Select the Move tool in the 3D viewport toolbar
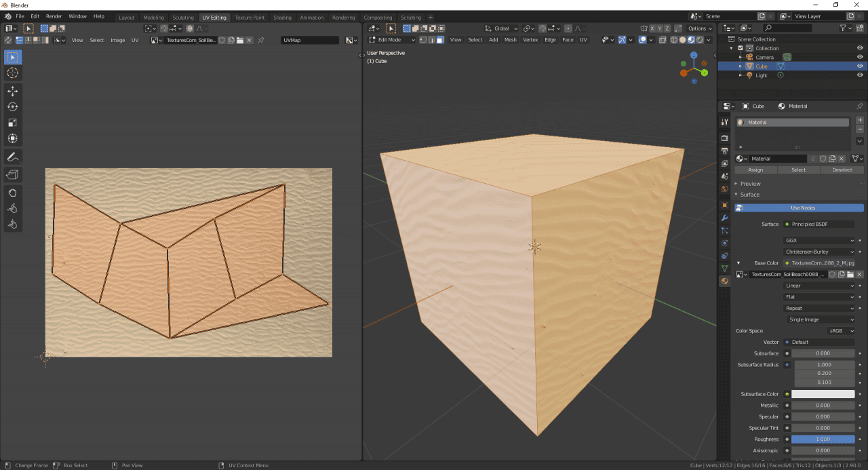Image resolution: width=868 pixels, height=470 pixels. coord(12,90)
